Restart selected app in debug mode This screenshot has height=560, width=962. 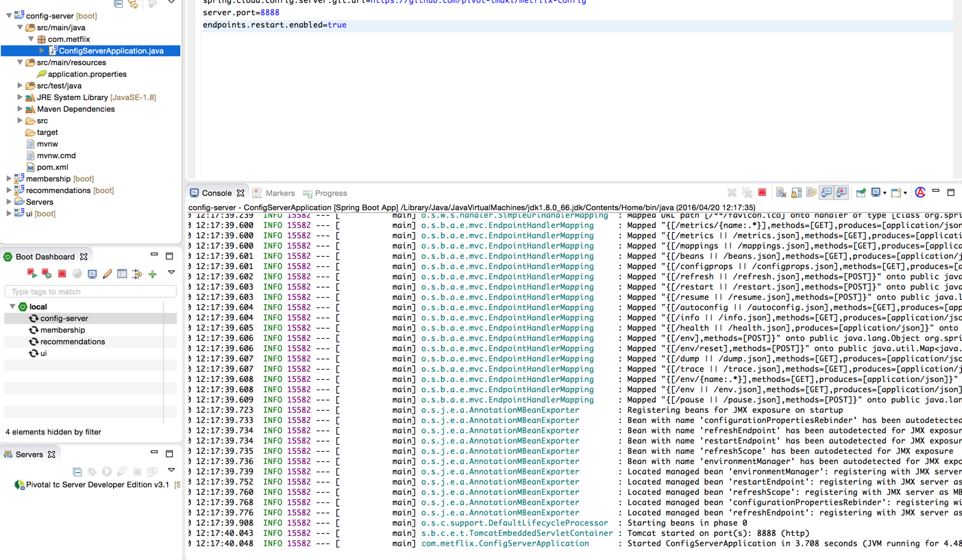[x=47, y=274]
